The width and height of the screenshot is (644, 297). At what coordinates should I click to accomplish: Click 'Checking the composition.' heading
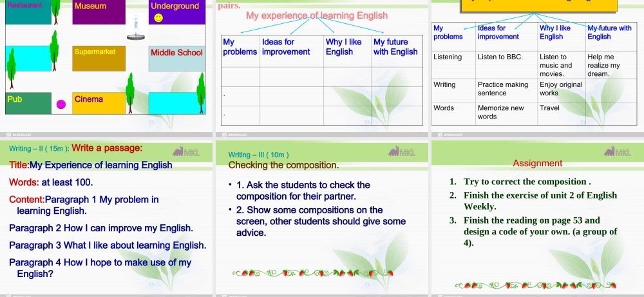pyautogui.click(x=283, y=165)
